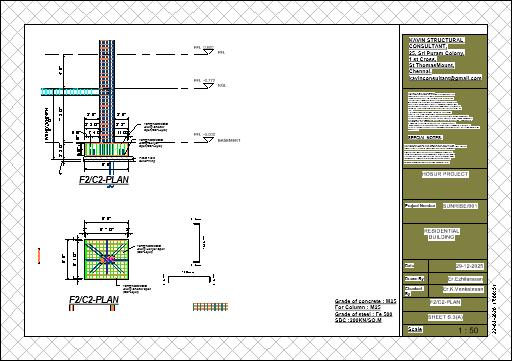The width and height of the screenshot is (512, 361).
Task: Select the Drawn By engineer name value
Action: tap(465, 279)
